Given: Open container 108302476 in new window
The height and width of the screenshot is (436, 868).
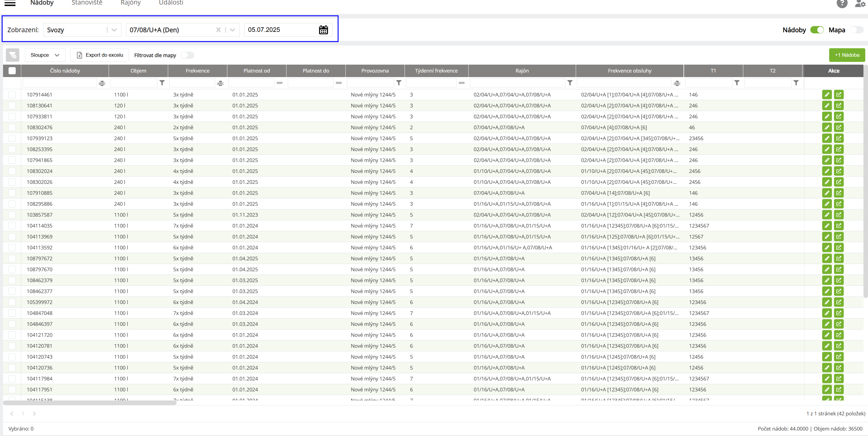Looking at the screenshot, I should [839, 127].
